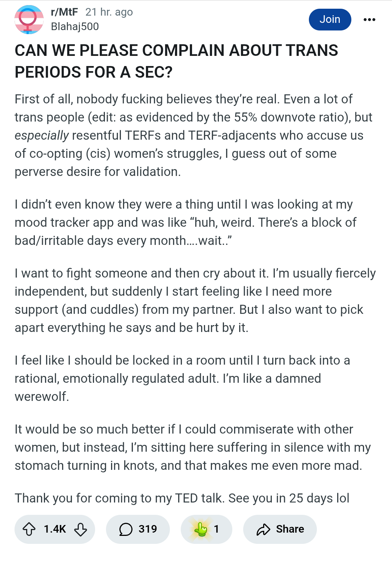Select the post title about trans periods
The image size is (392, 562).
176,61
